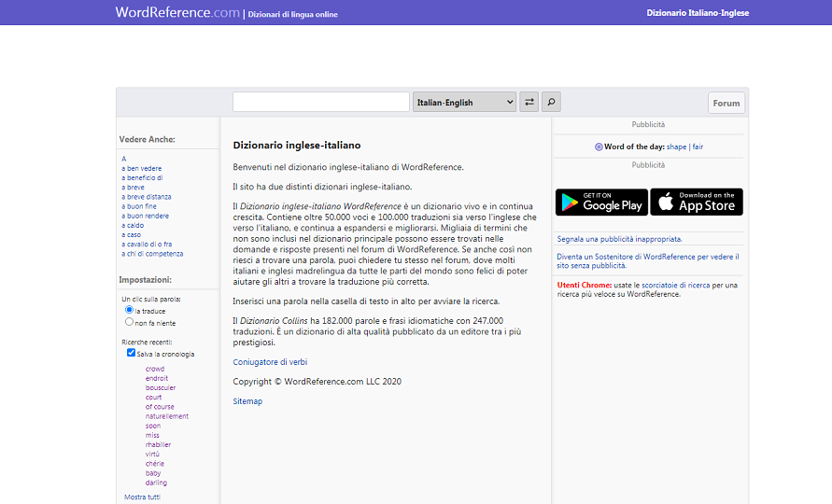Select the 'non fa niente' radio option
Image resolution: width=832 pixels, height=504 pixels.
130,322
